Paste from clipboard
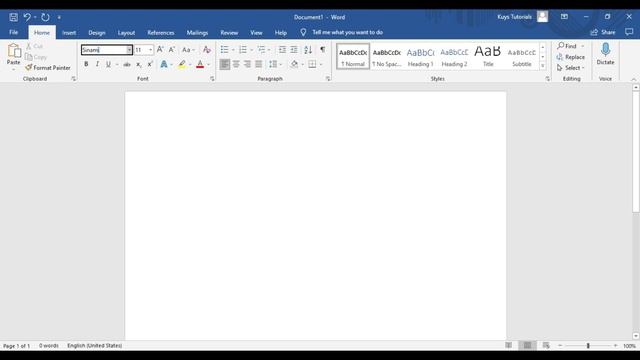 pyautogui.click(x=13, y=55)
